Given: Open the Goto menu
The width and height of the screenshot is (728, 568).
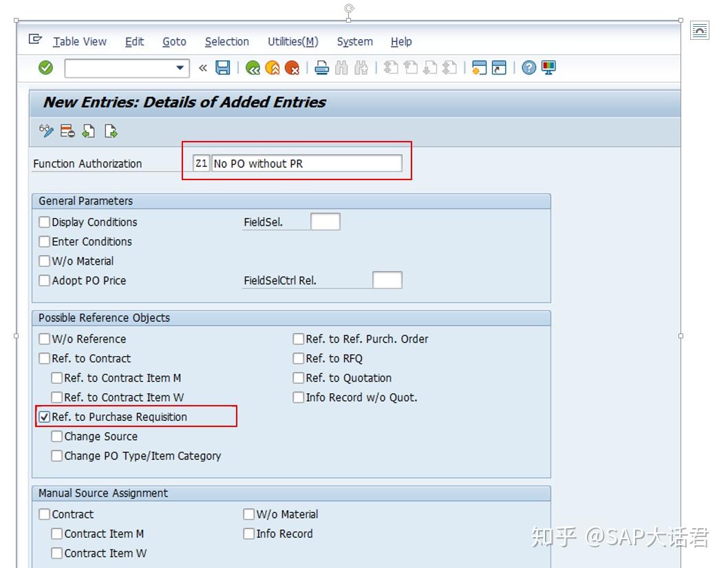Looking at the screenshot, I should click(174, 42).
